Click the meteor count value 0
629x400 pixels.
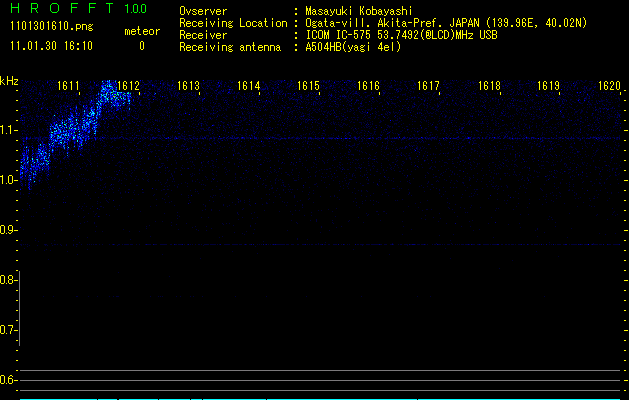pyautogui.click(x=142, y=46)
